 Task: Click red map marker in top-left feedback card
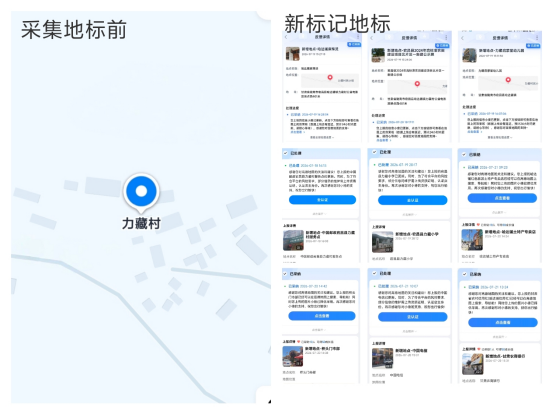click(330, 78)
